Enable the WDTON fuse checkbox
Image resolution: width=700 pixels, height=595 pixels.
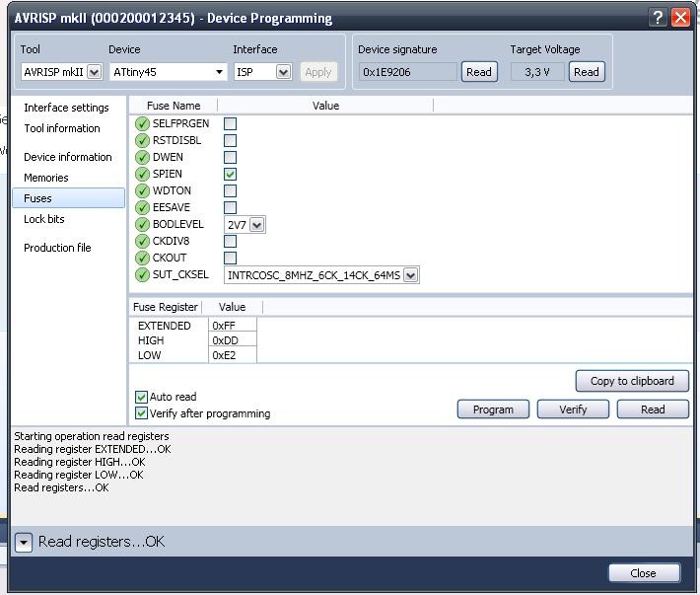[230, 190]
